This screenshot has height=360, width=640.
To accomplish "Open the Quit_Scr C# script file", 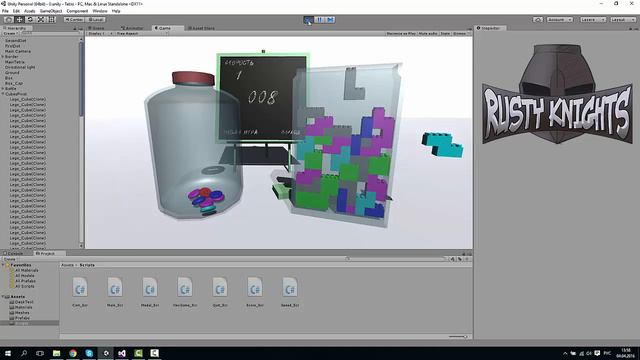I will click(220, 291).
